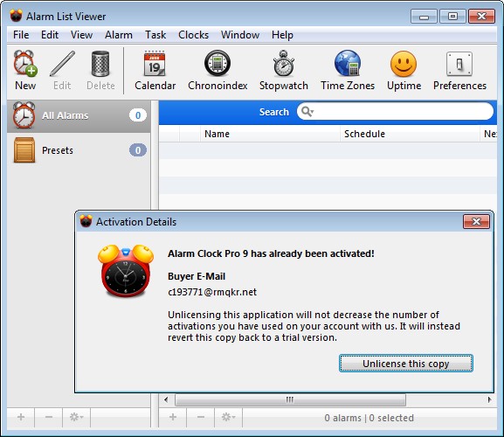504x437 pixels.
Task: Close the Alarm List Viewer window
Action: (481, 16)
